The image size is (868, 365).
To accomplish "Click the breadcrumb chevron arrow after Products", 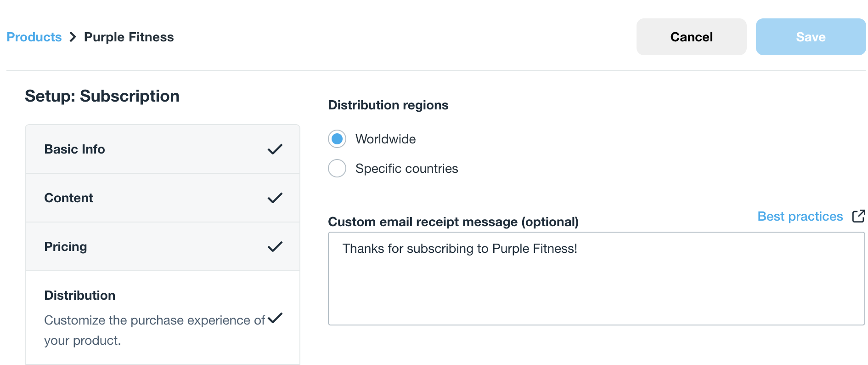I will 73,37.
